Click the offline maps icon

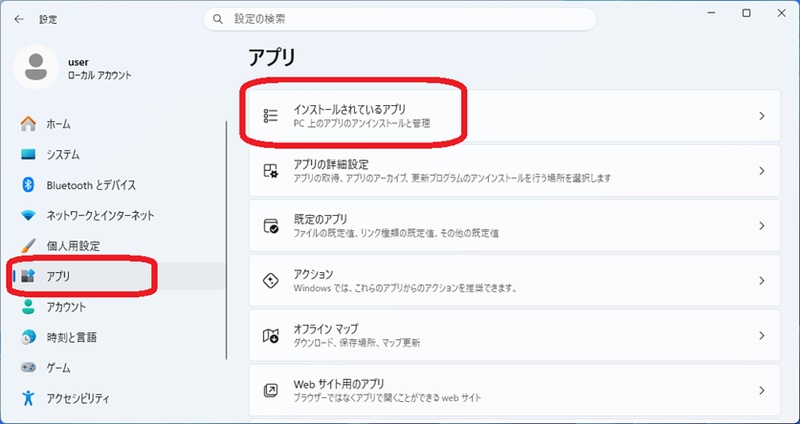[270, 336]
